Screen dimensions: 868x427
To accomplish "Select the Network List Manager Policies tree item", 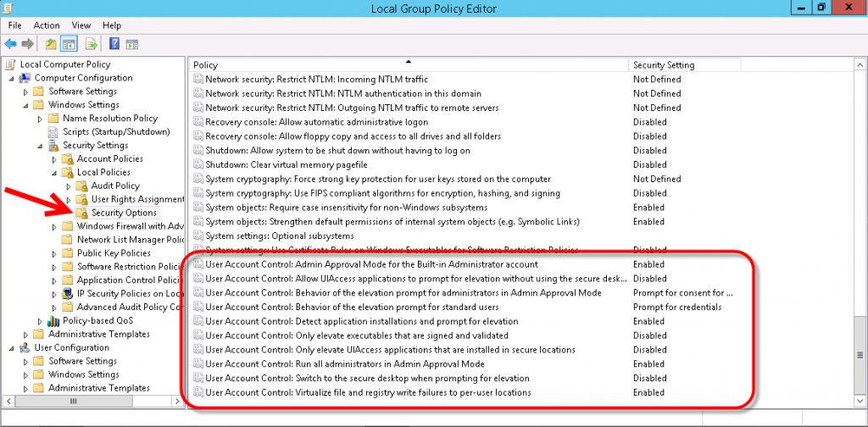I will pyautogui.click(x=130, y=240).
